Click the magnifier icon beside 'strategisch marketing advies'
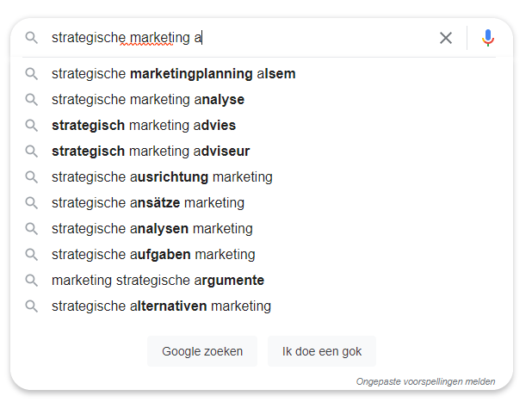532x402 pixels. tap(32, 126)
